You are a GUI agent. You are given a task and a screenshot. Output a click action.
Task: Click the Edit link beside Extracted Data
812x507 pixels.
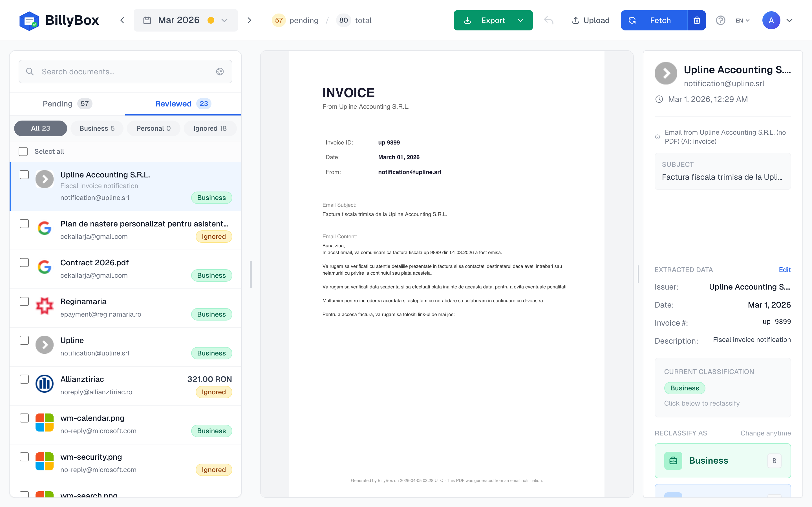(x=785, y=270)
